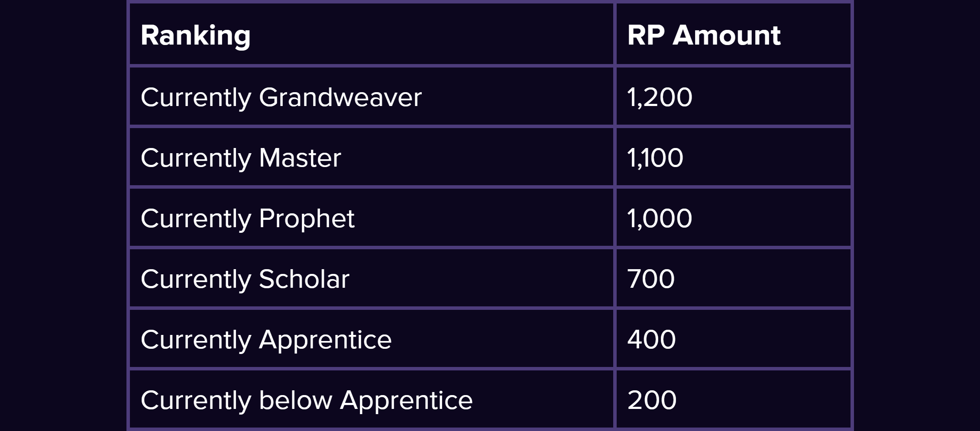The image size is (980, 431).
Task: Select the 200 RP value
Action: tap(652, 400)
